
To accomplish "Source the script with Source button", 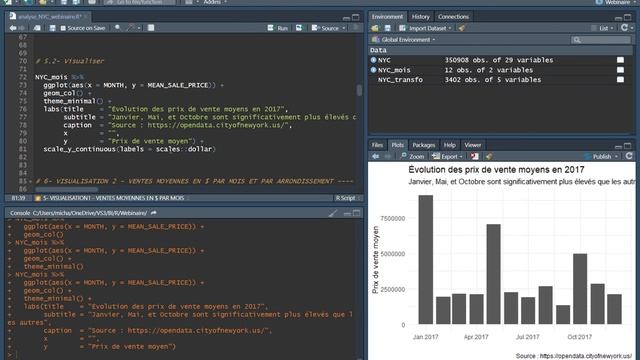I will 325,28.
